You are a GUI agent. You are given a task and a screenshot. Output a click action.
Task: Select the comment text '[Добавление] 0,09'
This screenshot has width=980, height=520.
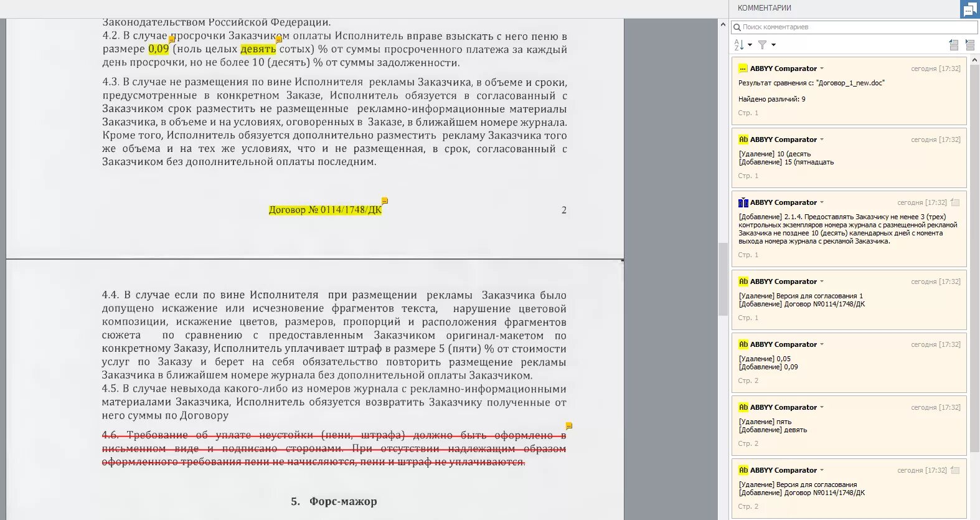point(768,367)
